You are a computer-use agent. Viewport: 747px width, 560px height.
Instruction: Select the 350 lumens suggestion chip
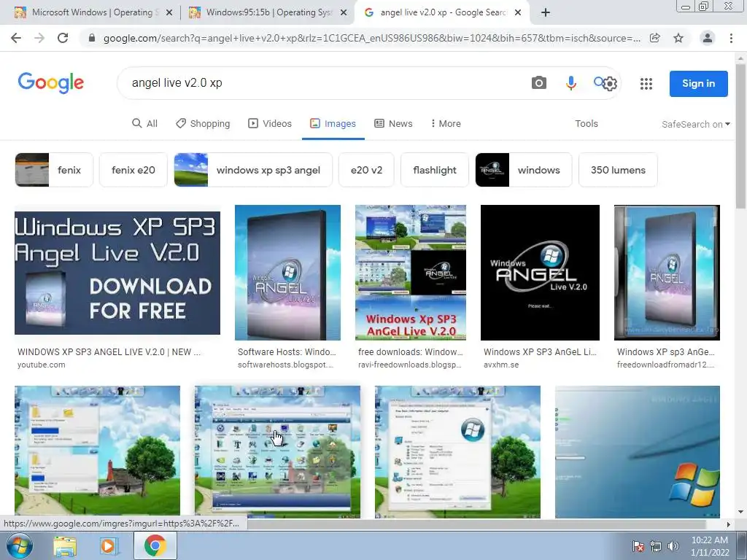tap(618, 170)
